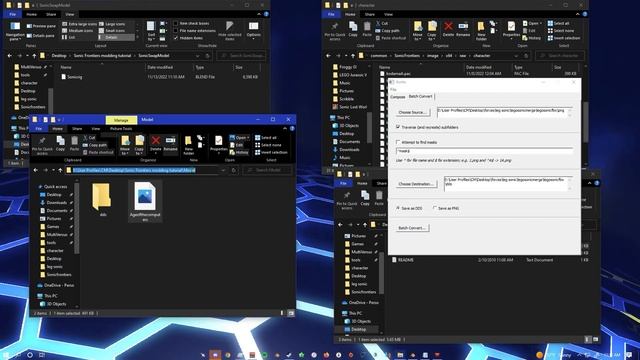
Task: Go back in Model window navigation
Action: [x=36, y=170]
